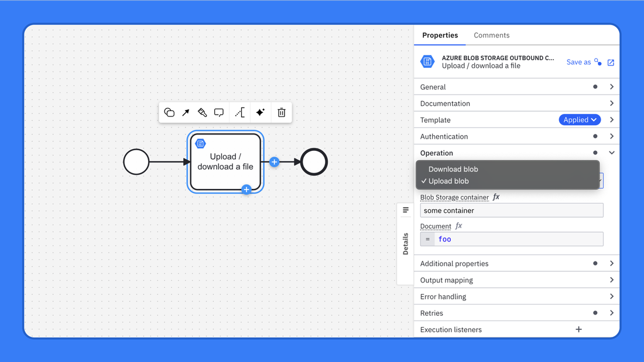Viewport: 644px width, 362px height.
Task: Toggle FEEL expression for Document field
Action: [458, 226]
